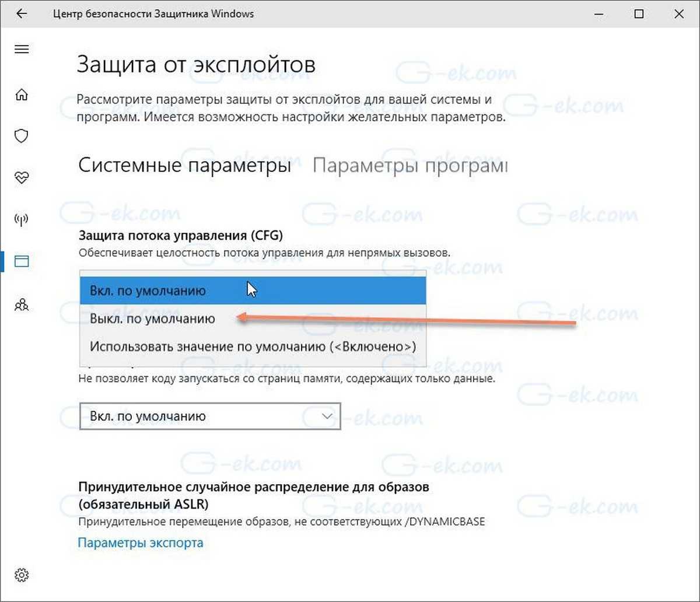Click the back arrow in the title bar
This screenshot has width=700, height=602.
[22, 13]
